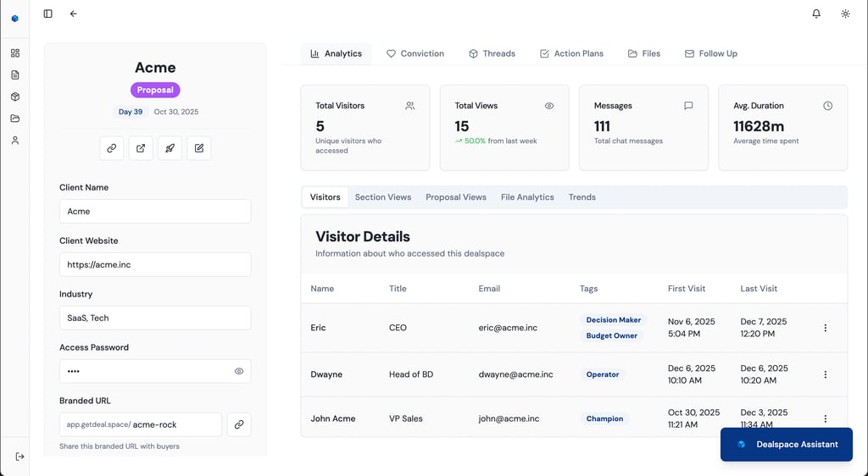868x476 pixels.
Task: Open the dashboard grid icon in sidebar
Action: point(15,53)
